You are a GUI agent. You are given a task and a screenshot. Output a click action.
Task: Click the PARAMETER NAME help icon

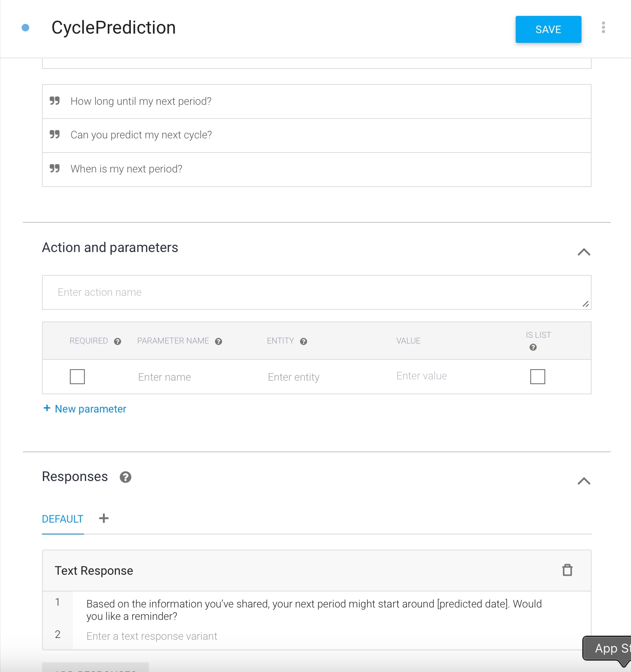(218, 341)
